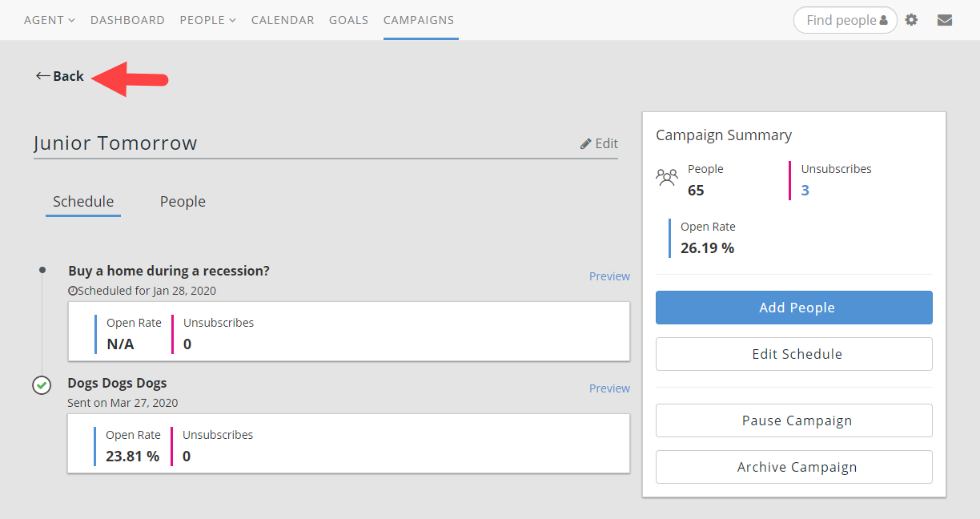Navigate to CALENDAR in top menu
This screenshot has width=980, height=519.
pyautogui.click(x=283, y=20)
